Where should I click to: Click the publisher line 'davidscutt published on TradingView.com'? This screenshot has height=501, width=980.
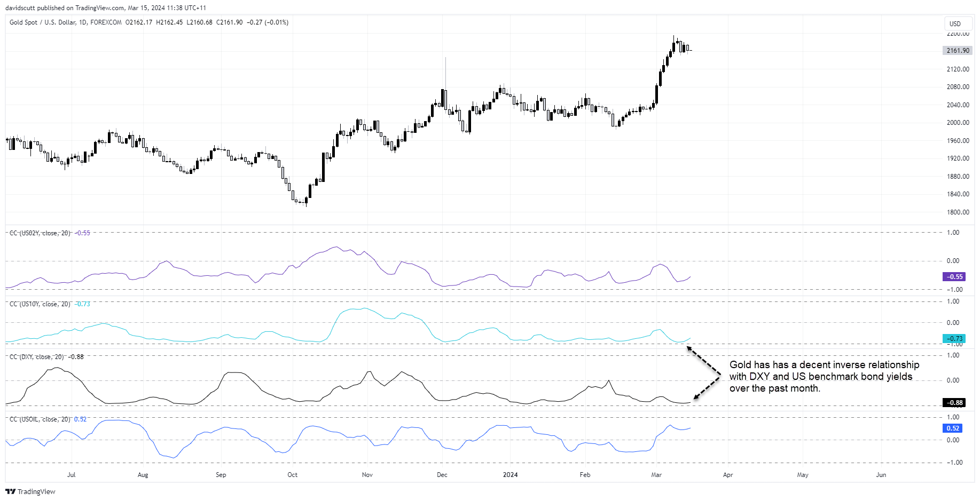click(x=64, y=8)
